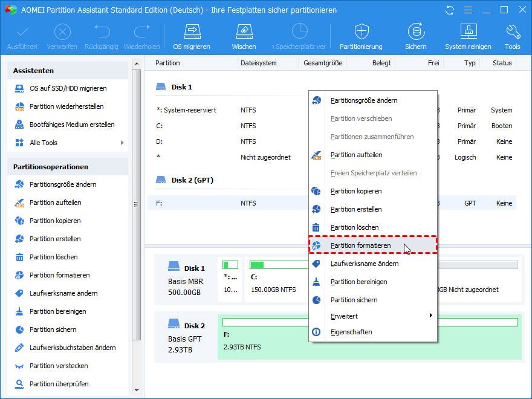Image resolution: width=532 pixels, height=399 pixels.
Task: Select the F: partition row in list
Action: 332,203
